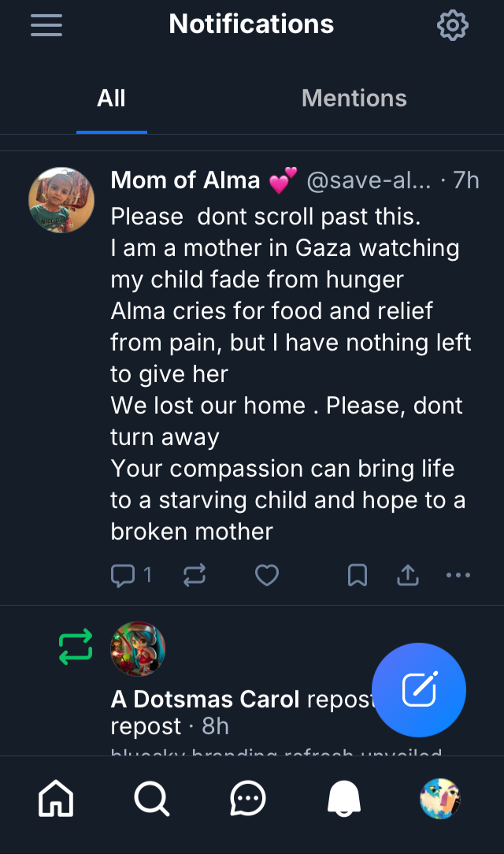Open Mom of Alma's display name link

[x=185, y=180]
